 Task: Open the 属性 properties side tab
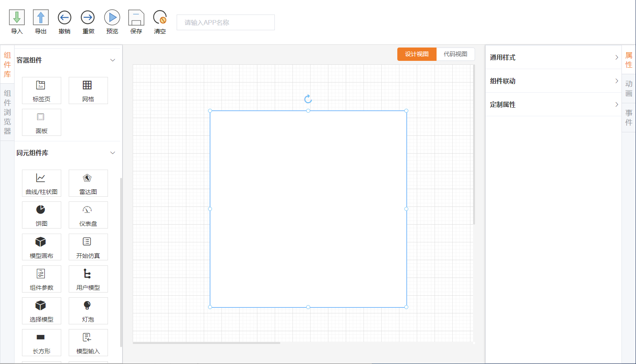[x=629, y=60]
